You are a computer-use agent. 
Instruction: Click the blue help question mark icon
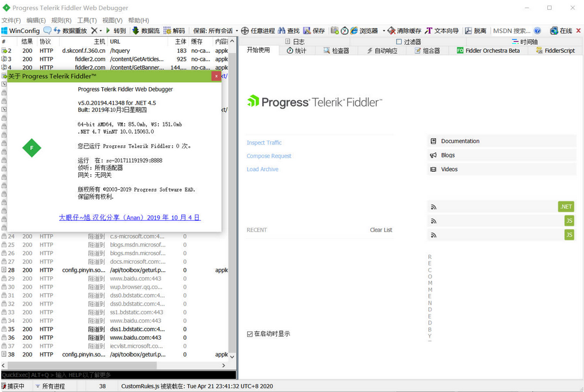[537, 30]
